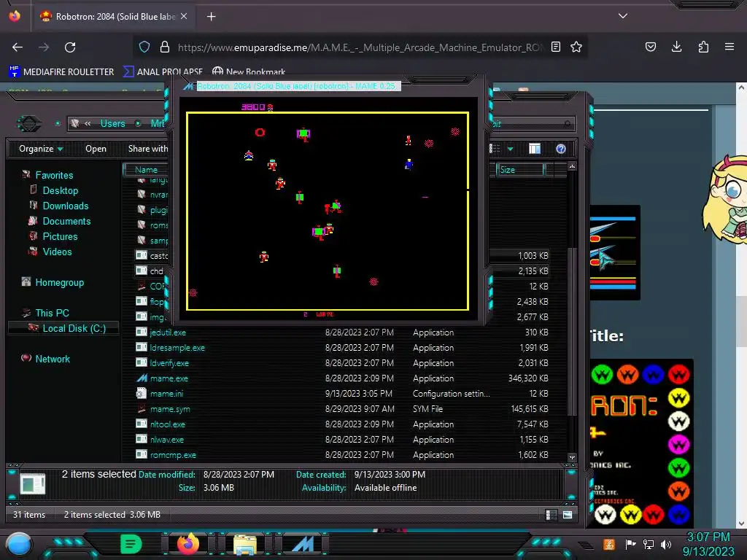Switch to MAME in taskbar
This screenshot has height=560, width=747.
303,545
